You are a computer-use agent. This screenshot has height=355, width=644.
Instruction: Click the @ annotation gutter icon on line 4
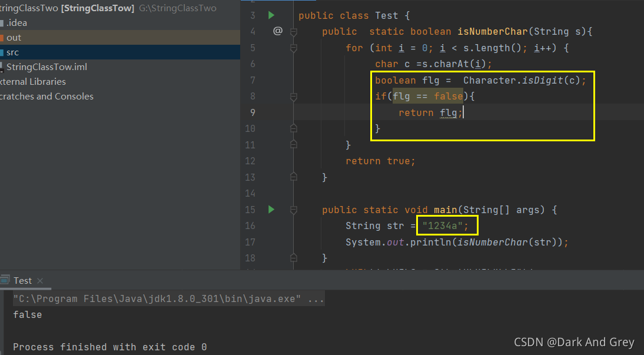click(278, 31)
